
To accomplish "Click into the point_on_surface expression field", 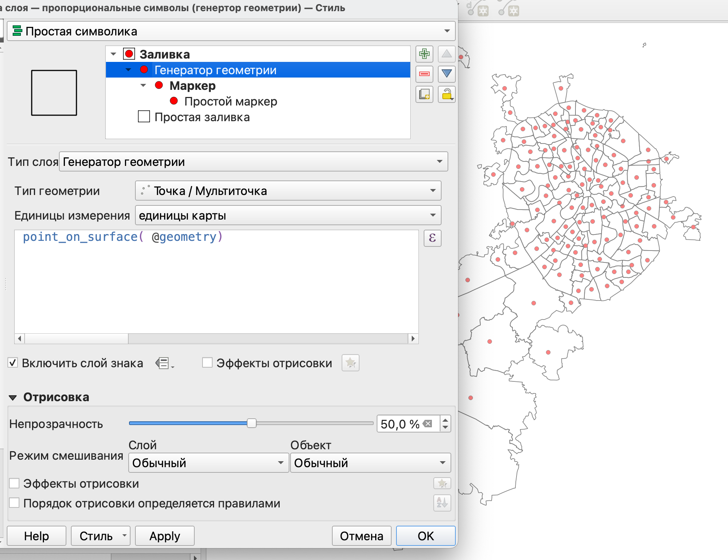I will [x=216, y=280].
